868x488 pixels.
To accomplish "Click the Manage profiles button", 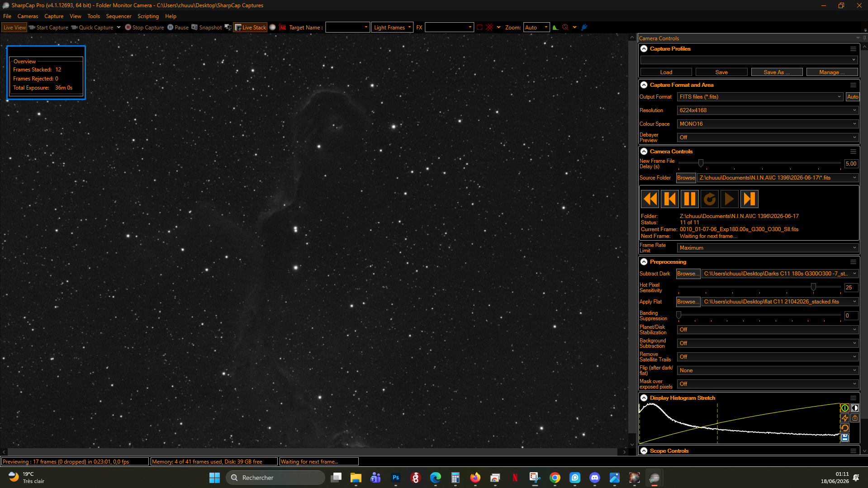I will [x=832, y=72].
